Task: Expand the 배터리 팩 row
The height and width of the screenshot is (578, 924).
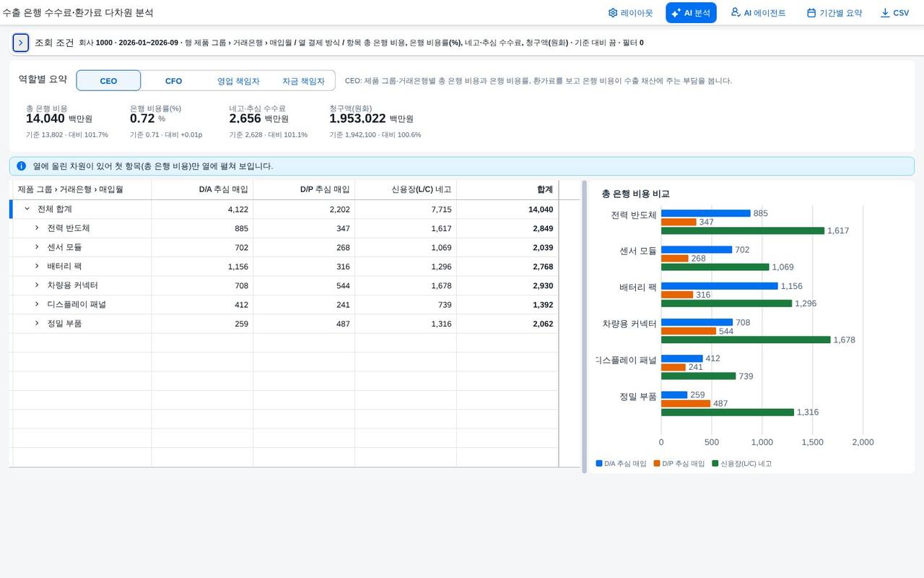Action: click(x=37, y=267)
